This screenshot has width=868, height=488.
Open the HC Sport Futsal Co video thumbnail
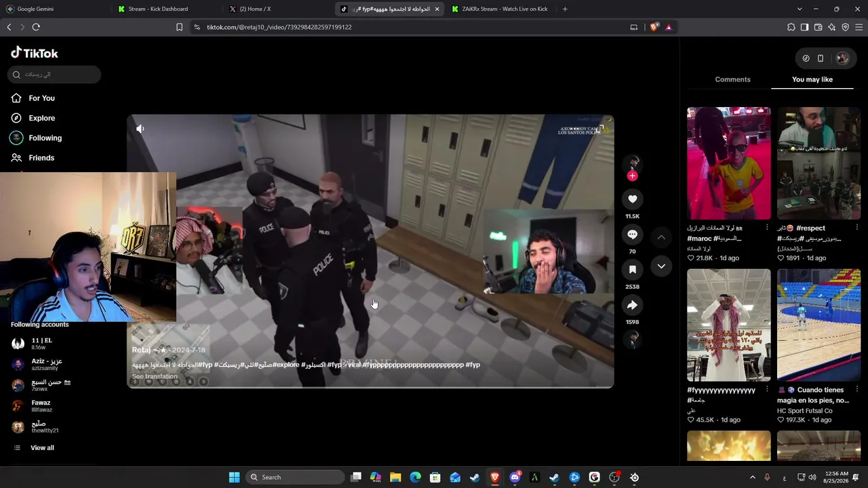point(818,325)
